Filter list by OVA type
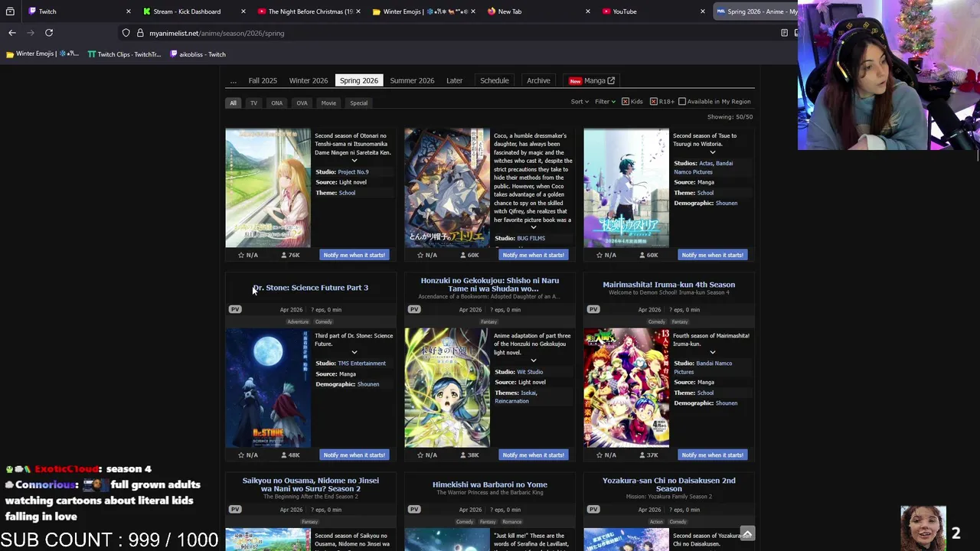Viewport: 980px width, 551px height. pos(302,103)
